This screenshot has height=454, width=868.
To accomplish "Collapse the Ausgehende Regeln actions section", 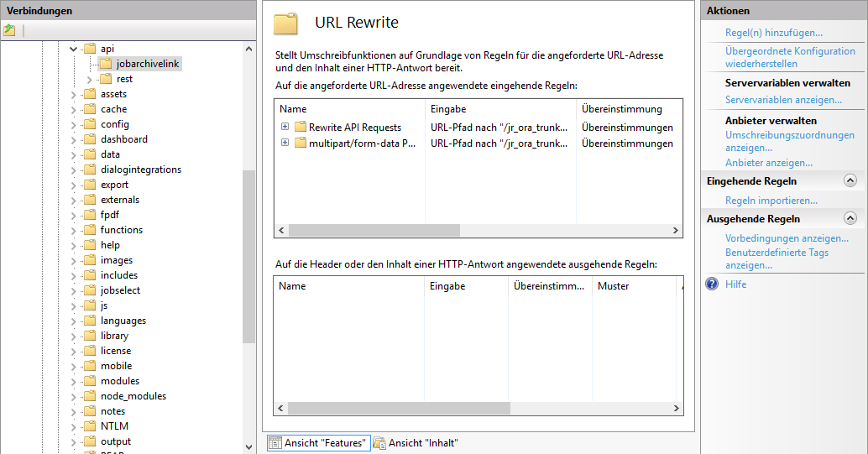I will pos(850,219).
